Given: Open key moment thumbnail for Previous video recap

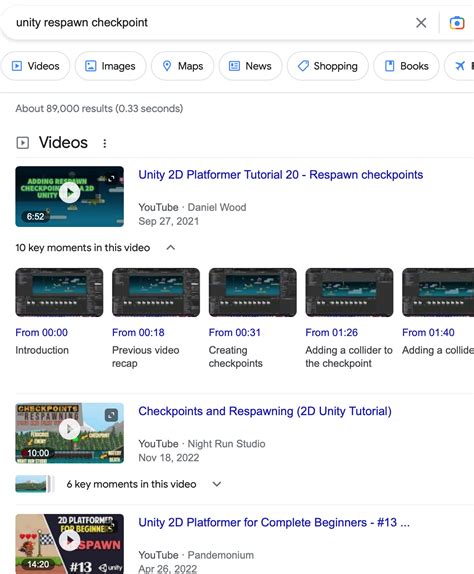Looking at the screenshot, I should tap(156, 292).
